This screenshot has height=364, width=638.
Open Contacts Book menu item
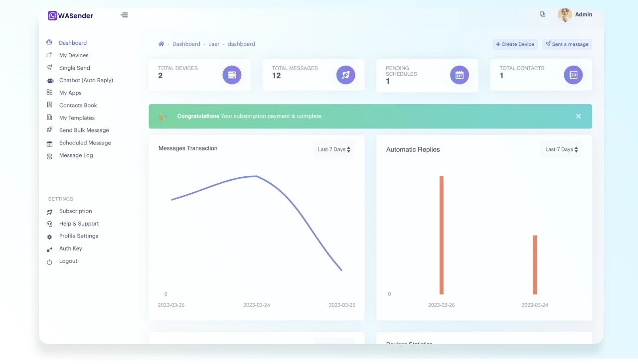click(x=78, y=105)
